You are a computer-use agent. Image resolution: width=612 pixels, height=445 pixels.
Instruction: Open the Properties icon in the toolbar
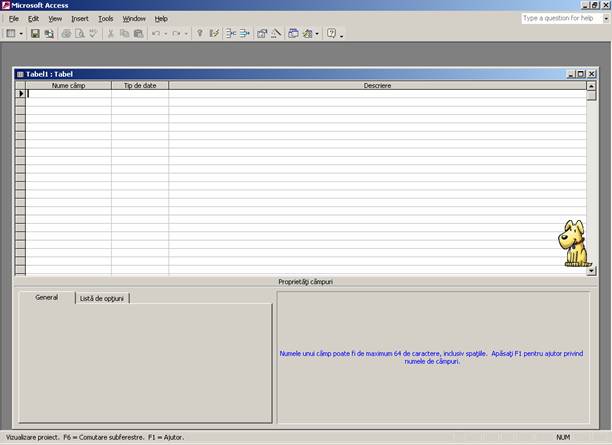(262, 34)
